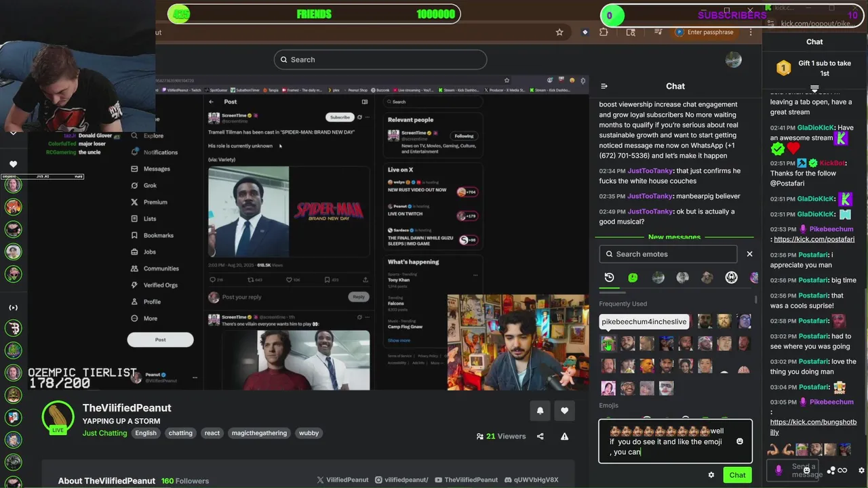This screenshot has height=488, width=868.
Task: Click the heart icon in the left sidebar
Action: pos(13,164)
